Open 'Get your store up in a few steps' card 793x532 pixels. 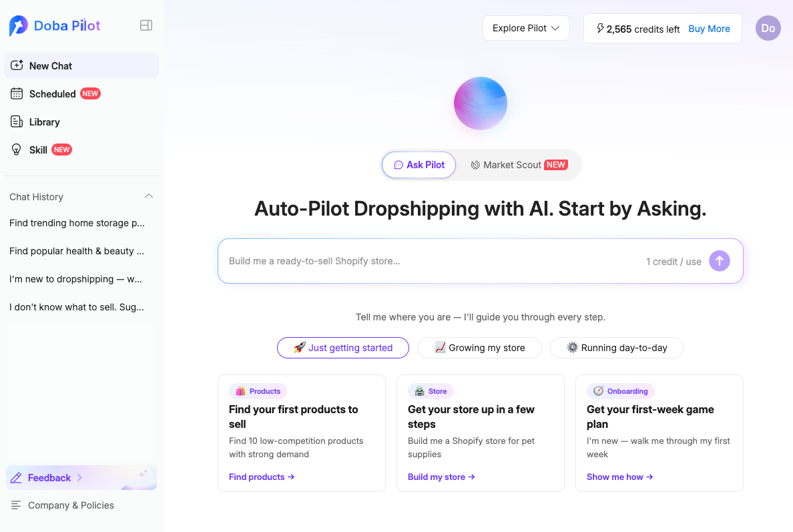pyautogui.click(x=481, y=433)
